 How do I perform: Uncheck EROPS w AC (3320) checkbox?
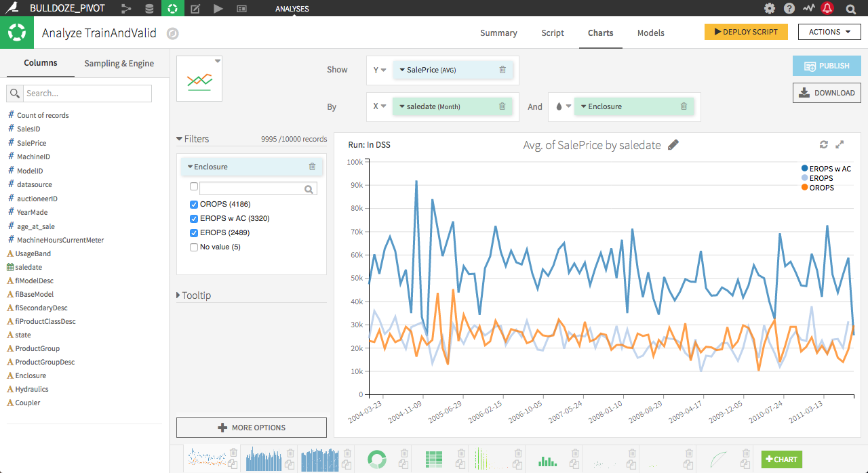tap(195, 219)
